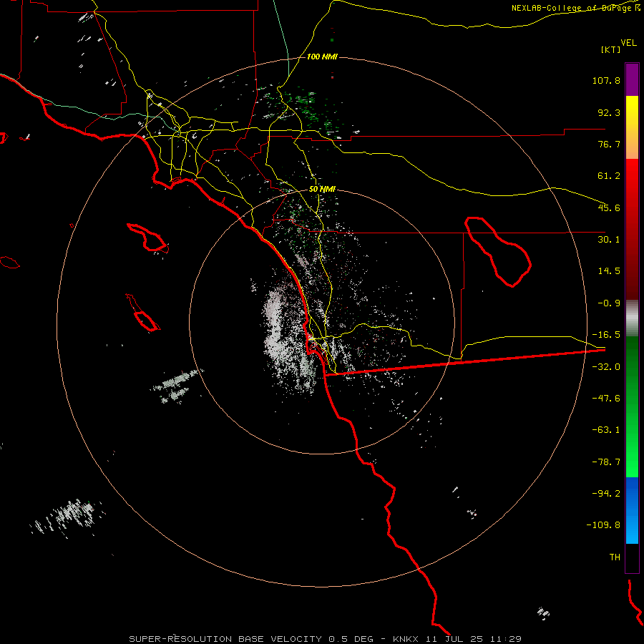Screen dimensions: 644x644
Task: Pick the yellow segment of velocity color bar
Action: point(632,119)
